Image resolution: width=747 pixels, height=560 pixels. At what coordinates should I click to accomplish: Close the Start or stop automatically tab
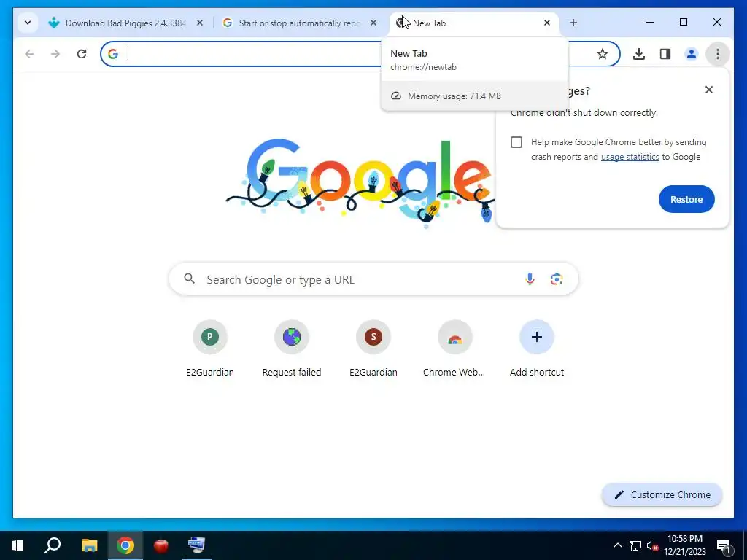click(x=373, y=23)
